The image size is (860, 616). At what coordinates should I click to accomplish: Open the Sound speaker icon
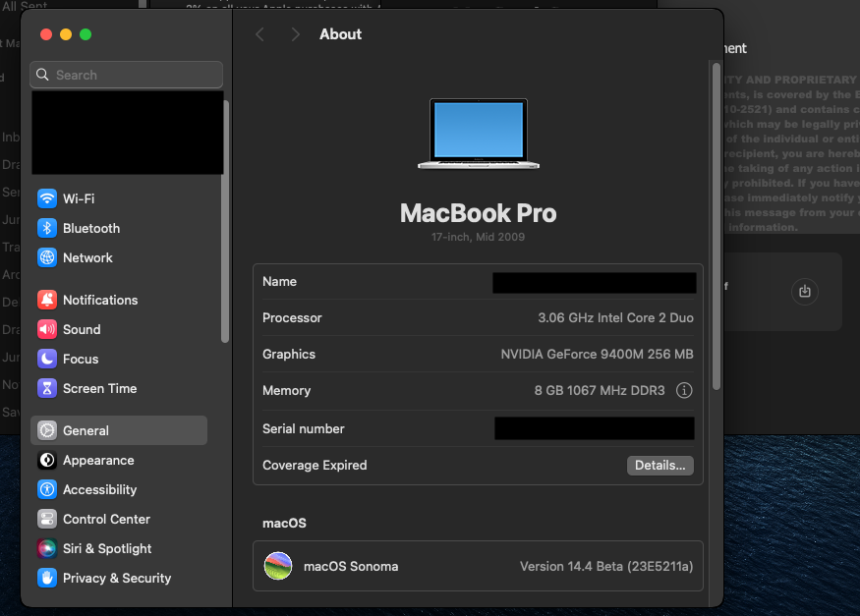(x=47, y=329)
